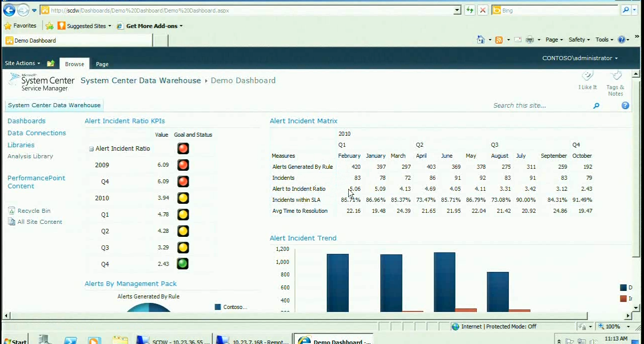Click the Add to Favorites Bar icon
The height and width of the screenshot is (344, 644).
pos(49,26)
